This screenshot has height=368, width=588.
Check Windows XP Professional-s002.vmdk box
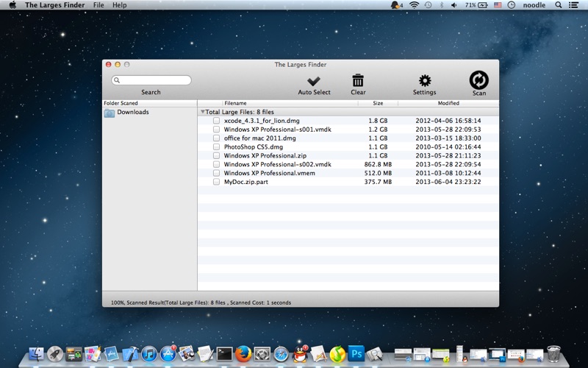click(216, 164)
